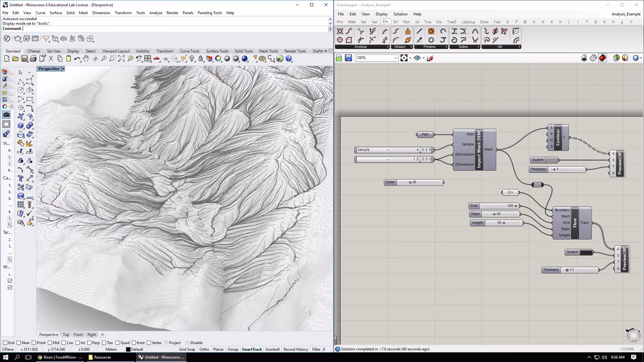Image resolution: width=644 pixels, height=362 pixels.
Task: Click the New file icon in Rhino toolbar
Action: coord(7,59)
